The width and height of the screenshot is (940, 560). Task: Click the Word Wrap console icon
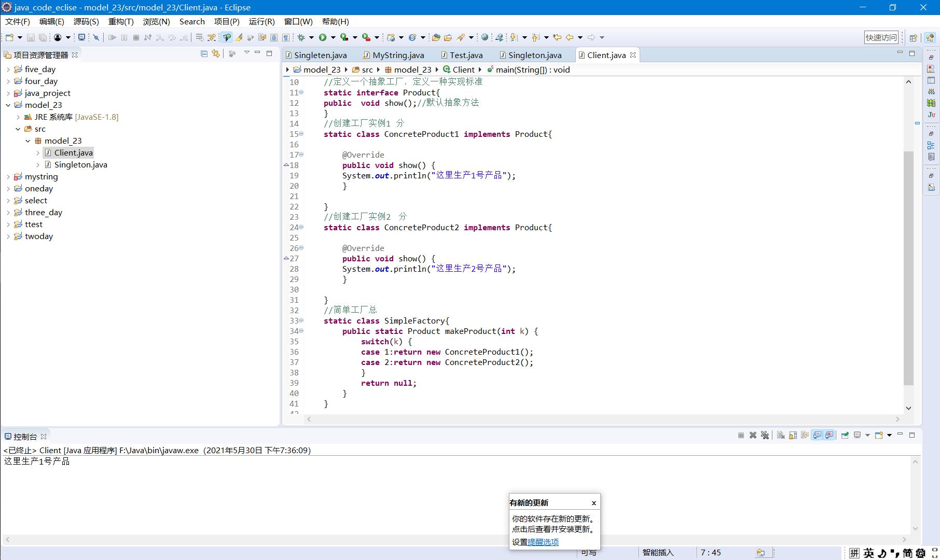coord(805,435)
